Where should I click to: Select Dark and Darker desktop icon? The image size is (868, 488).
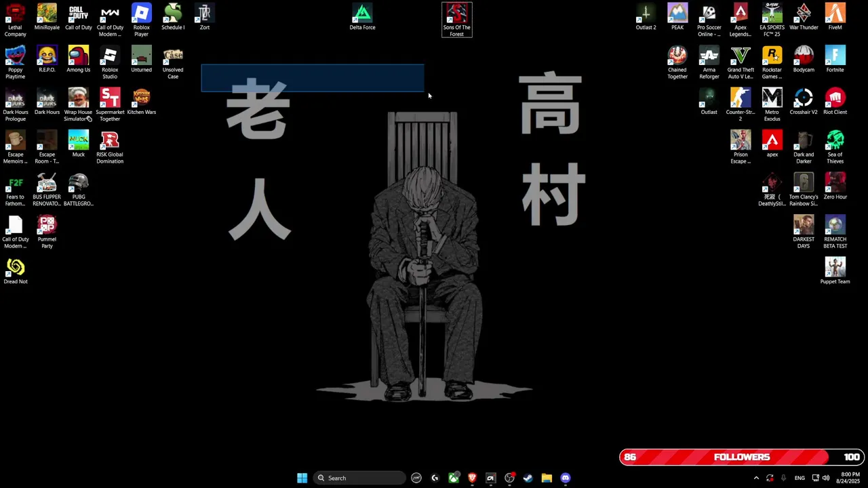804,147
